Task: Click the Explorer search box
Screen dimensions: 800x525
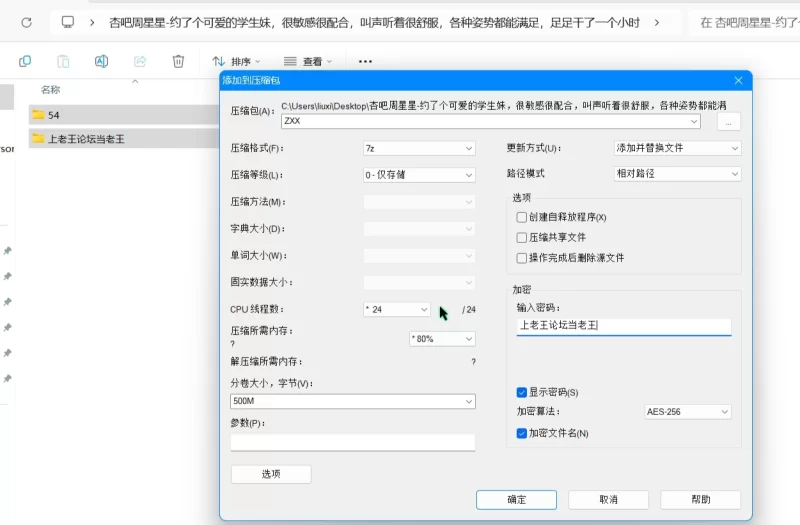Action: [x=745, y=23]
